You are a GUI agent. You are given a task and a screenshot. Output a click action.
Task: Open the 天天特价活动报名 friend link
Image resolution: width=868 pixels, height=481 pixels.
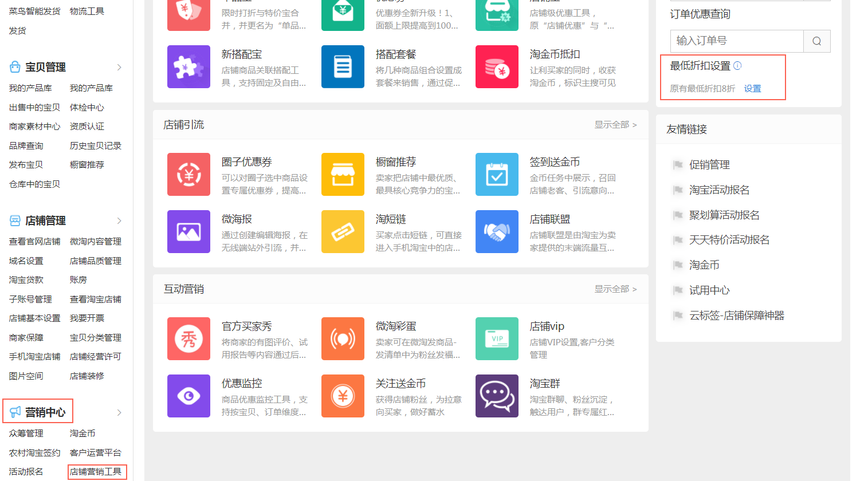tap(729, 240)
